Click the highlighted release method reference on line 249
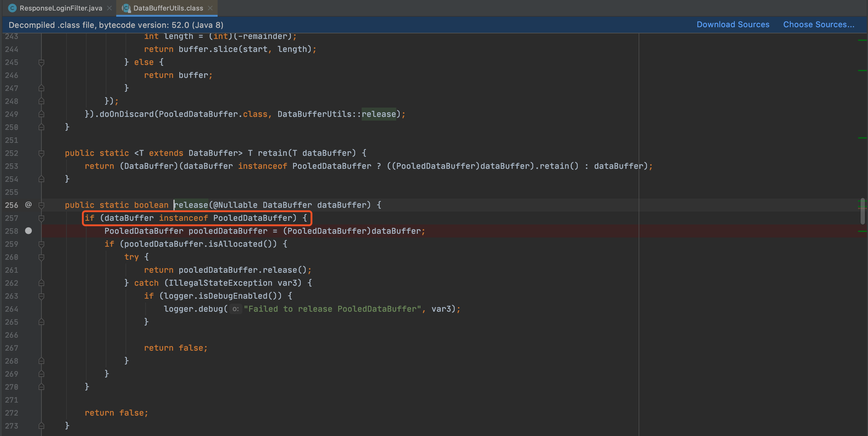Viewport: 868px width, 436px height. click(x=379, y=114)
